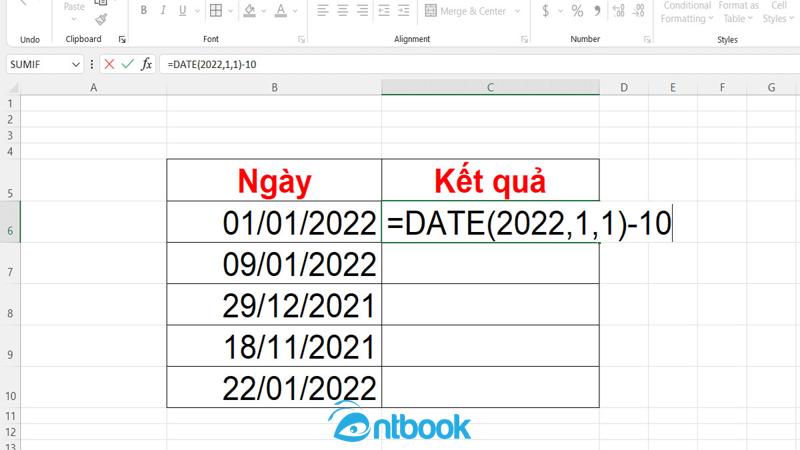Decrease indent in Alignment group
Screen dimensions: 800x450
[x=384, y=10]
